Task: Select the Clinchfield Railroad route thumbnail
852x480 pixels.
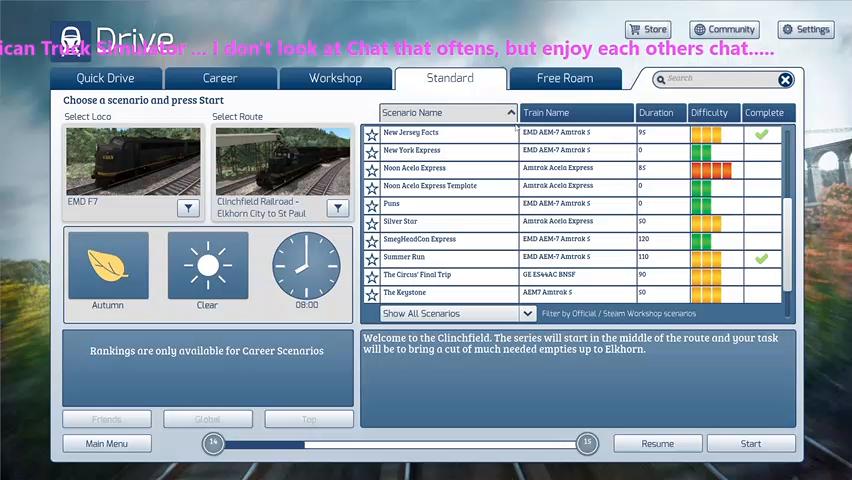Action: click(283, 161)
